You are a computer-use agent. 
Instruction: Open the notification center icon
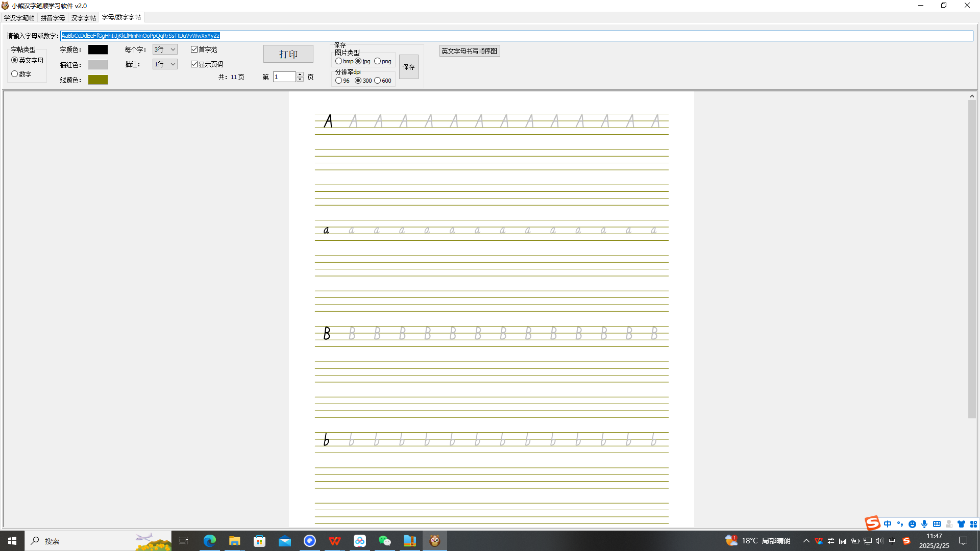tap(963, 541)
